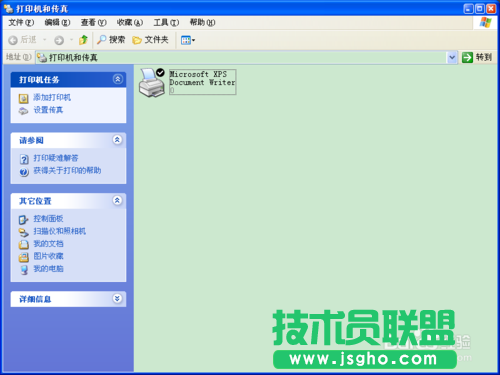
Task: Click the forward arrow toolbar button
Action: [59, 40]
